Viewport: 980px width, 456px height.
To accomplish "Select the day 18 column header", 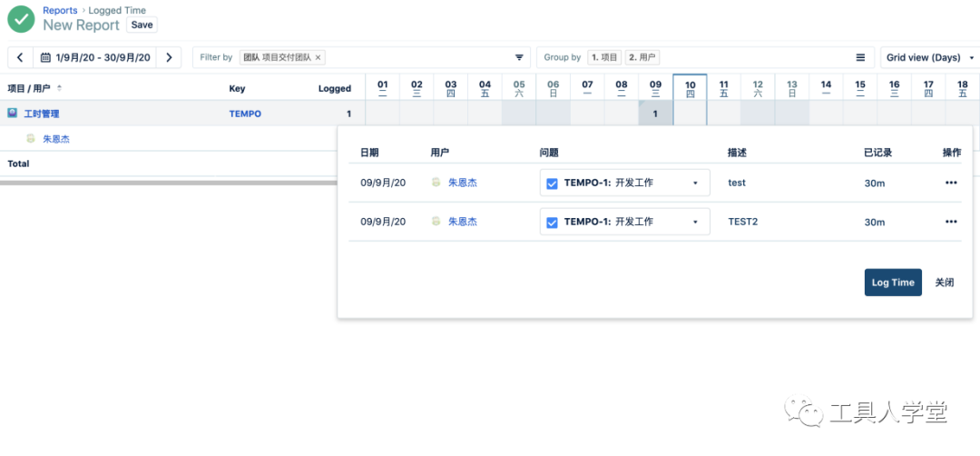I will point(963,87).
